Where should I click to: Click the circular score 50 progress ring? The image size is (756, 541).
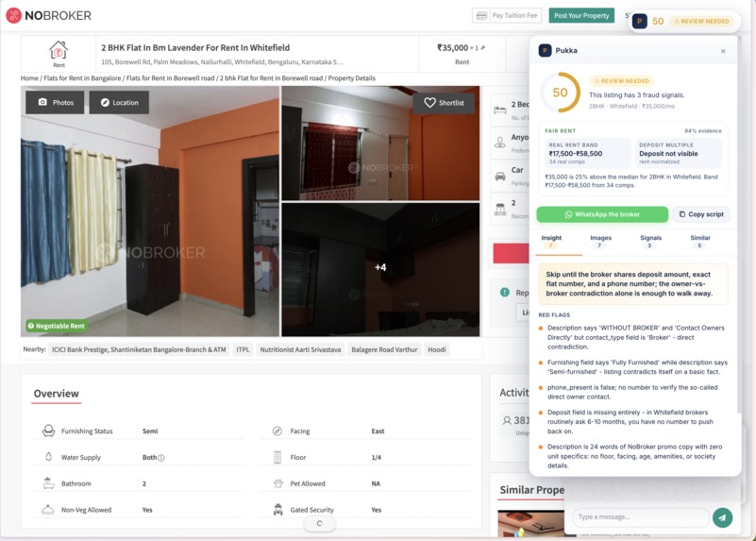point(560,93)
